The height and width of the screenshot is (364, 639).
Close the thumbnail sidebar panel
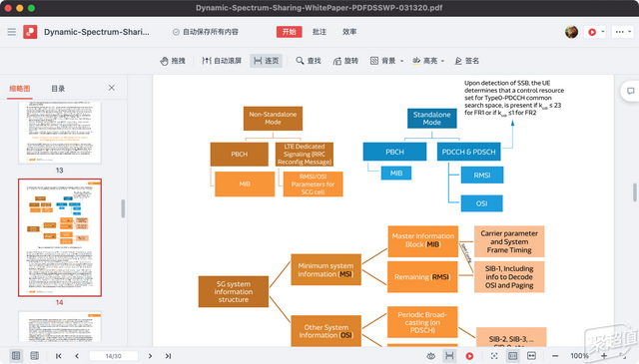click(x=112, y=88)
